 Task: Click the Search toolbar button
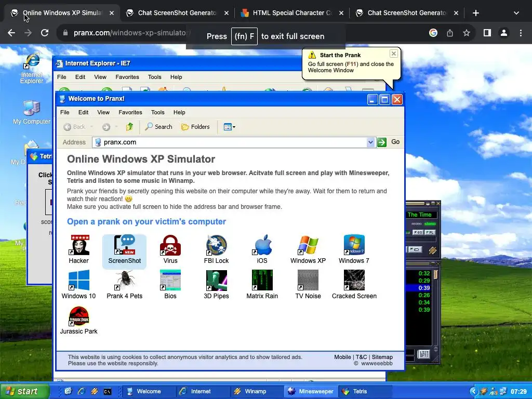pyautogui.click(x=158, y=127)
